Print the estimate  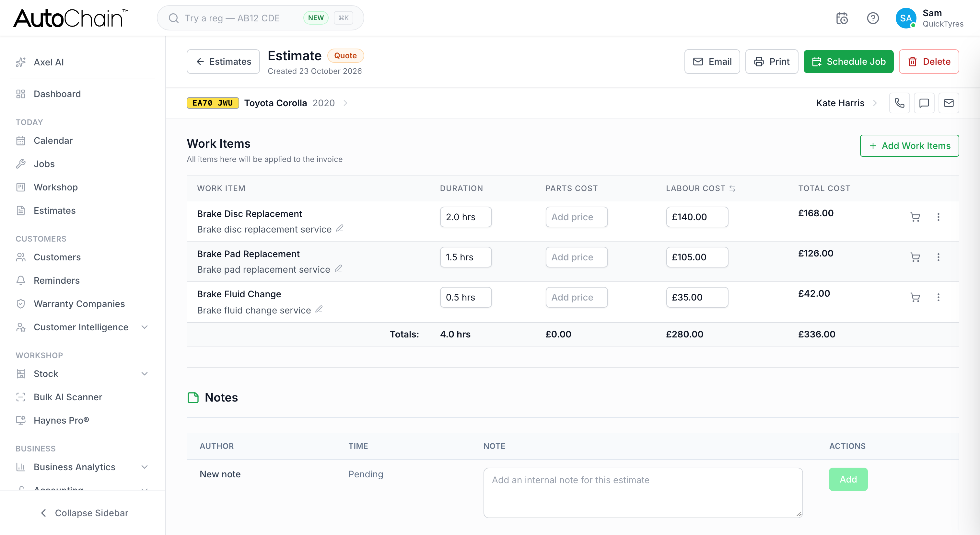(x=772, y=62)
